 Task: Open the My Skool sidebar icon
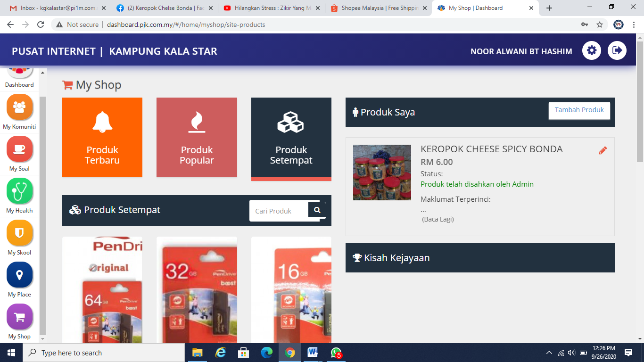pos(19,233)
